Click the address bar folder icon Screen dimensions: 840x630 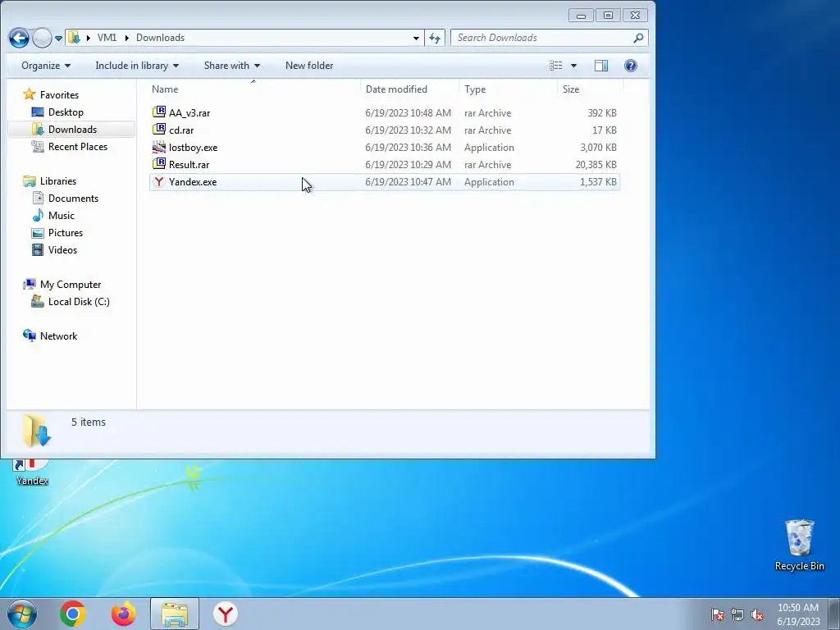74,38
